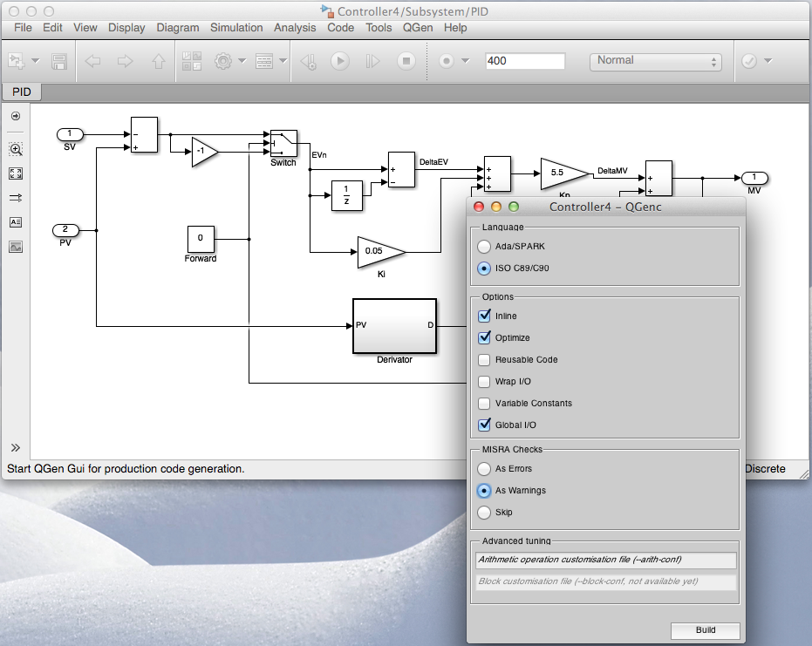
Task: Disable the Inline option
Action: point(486,316)
